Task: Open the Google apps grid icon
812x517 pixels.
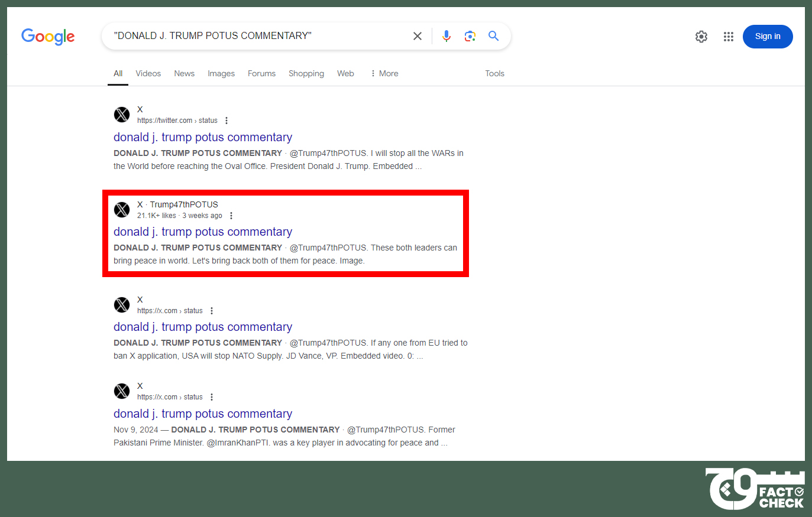Action: [x=729, y=37]
